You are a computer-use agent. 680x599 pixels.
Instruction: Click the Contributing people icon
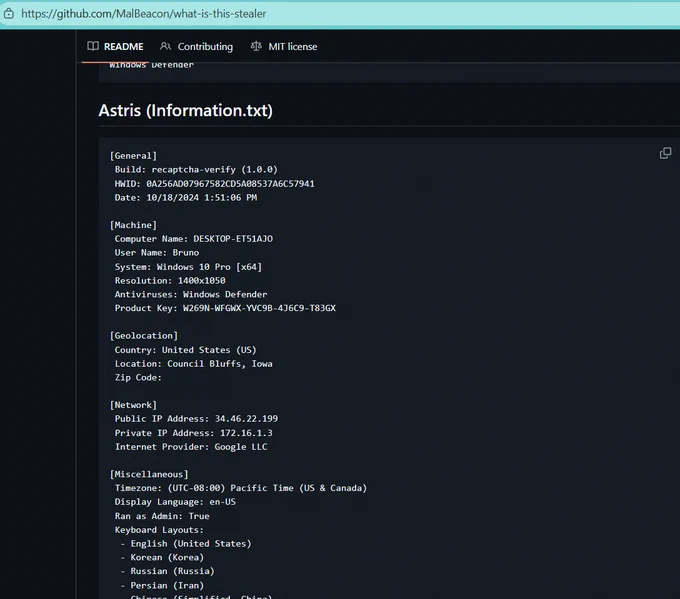point(165,46)
